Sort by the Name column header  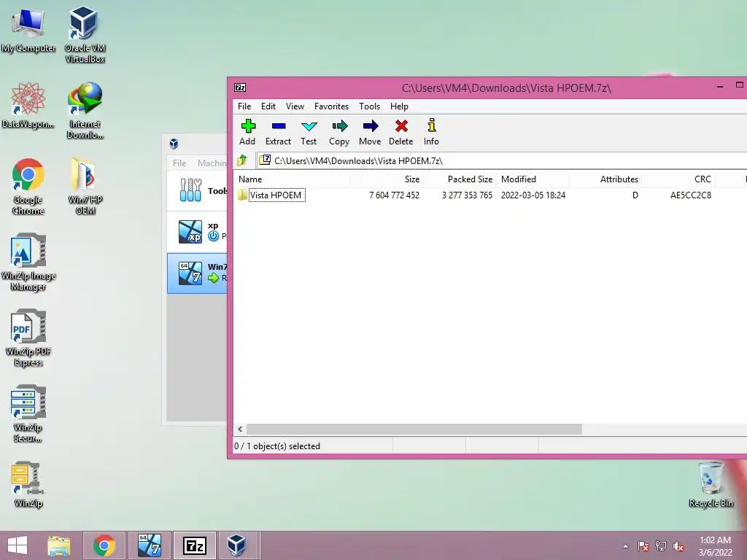coord(293,179)
